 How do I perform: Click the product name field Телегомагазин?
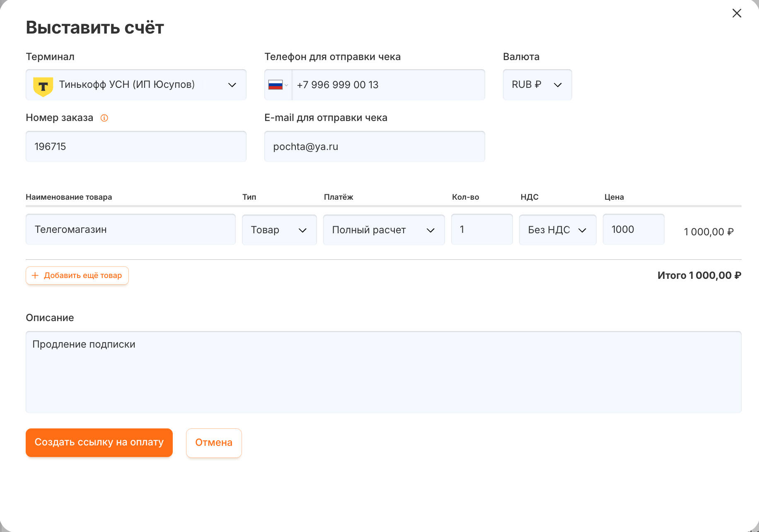(x=131, y=229)
